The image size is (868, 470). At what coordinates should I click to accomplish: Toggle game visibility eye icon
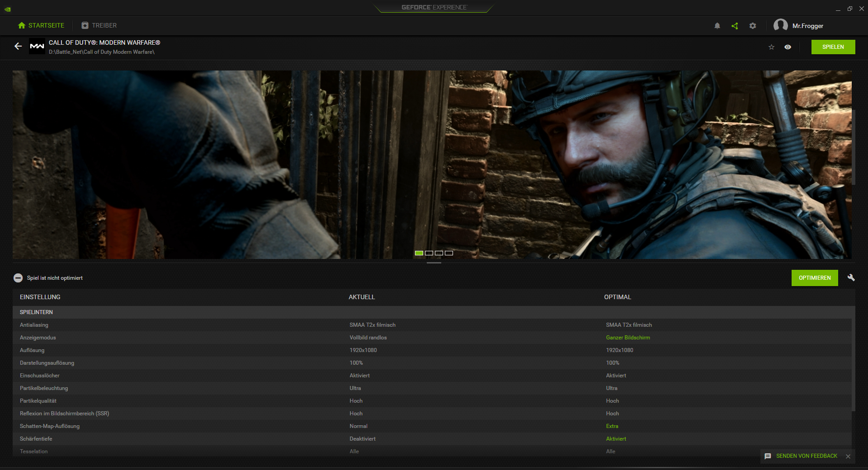(x=788, y=47)
